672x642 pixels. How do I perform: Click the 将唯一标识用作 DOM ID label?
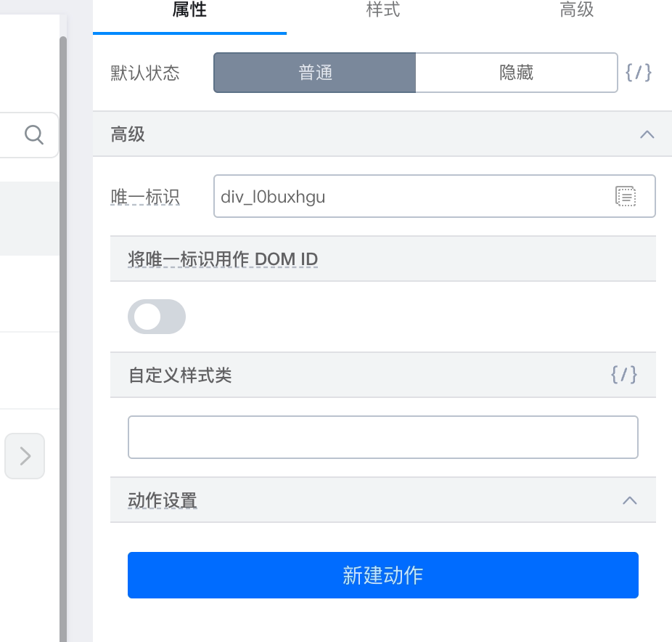coord(223,259)
